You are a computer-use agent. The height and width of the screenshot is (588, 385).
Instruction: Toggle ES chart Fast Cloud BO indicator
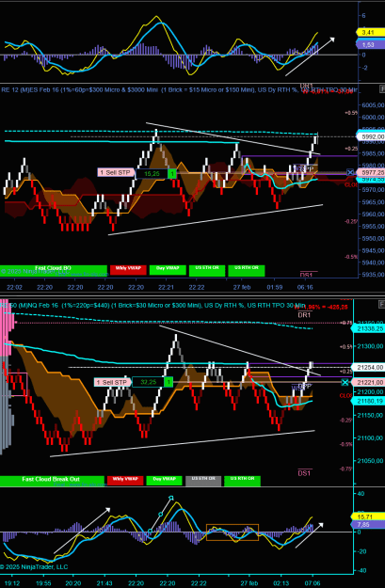54,270
